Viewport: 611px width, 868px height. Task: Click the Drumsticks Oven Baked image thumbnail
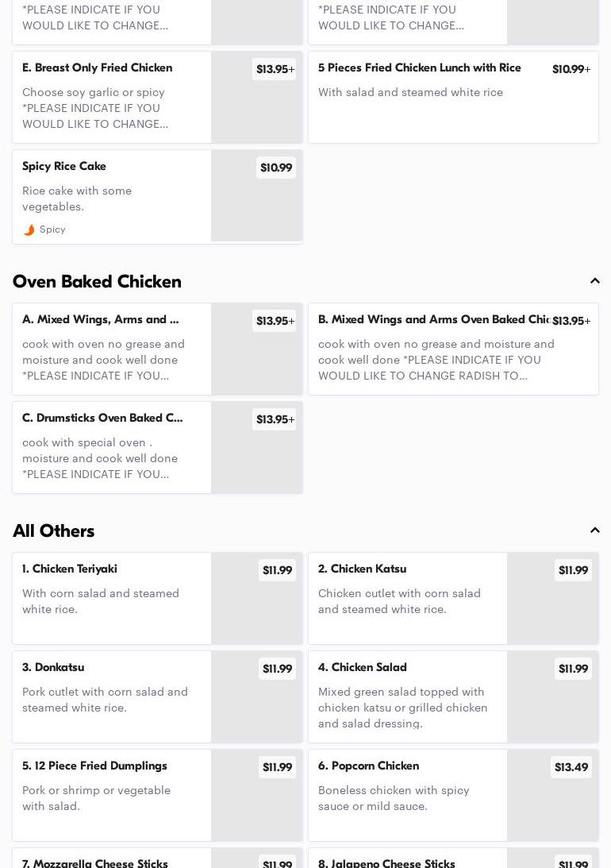[x=256, y=457]
